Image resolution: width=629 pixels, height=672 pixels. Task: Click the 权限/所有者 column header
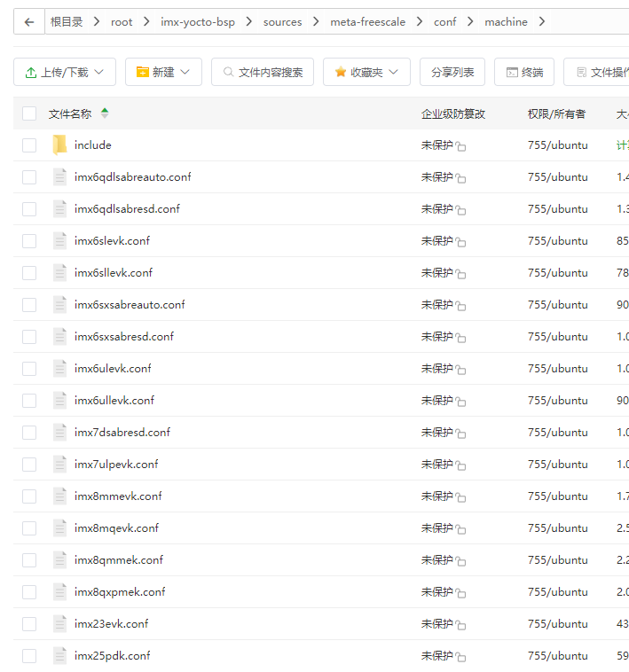(x=556, y=114)
